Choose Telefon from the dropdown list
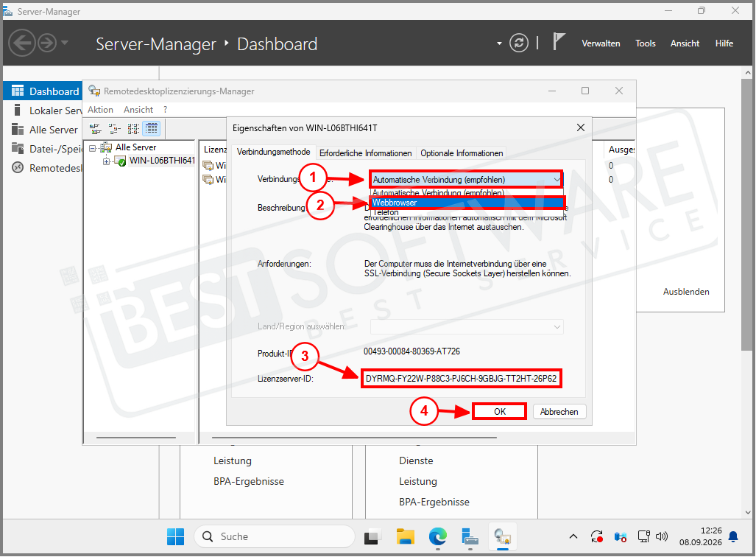Viewport: 756px width, 557px height. coord(467,212)
